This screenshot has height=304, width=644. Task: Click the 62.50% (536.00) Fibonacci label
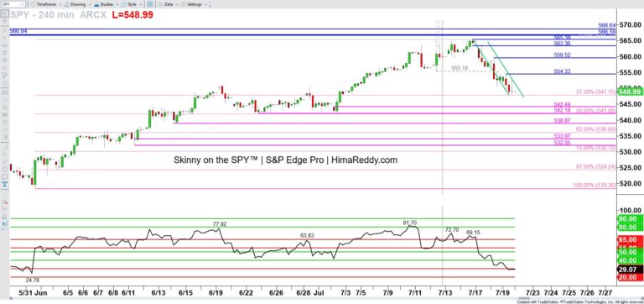(597, 129)
